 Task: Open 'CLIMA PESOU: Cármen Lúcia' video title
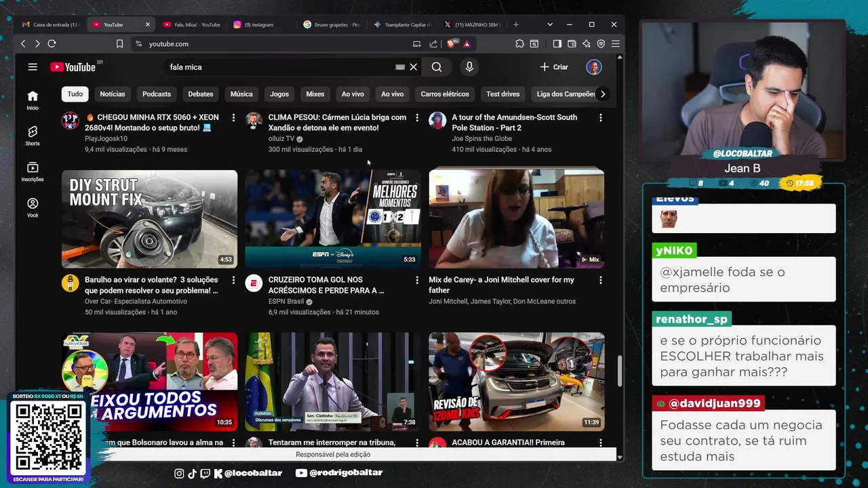(x=337, y=123)
